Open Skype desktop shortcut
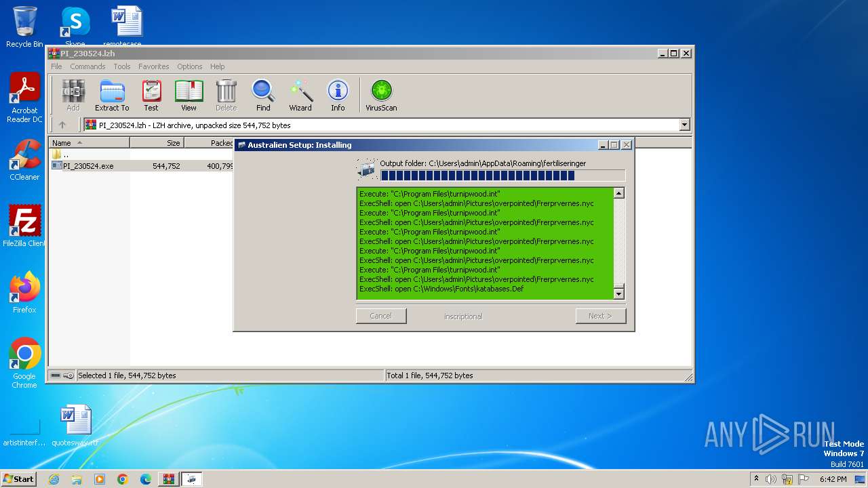This screenshot has height=488, width=868. [75, 27]
